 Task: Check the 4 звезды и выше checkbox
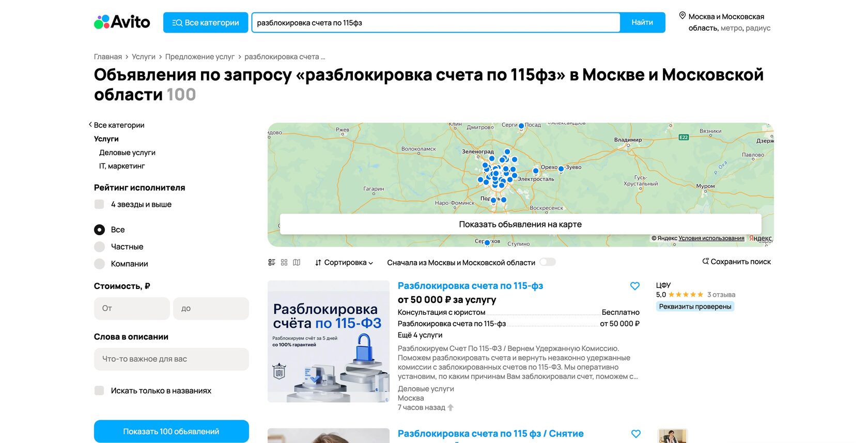click(x=99, y=204)
